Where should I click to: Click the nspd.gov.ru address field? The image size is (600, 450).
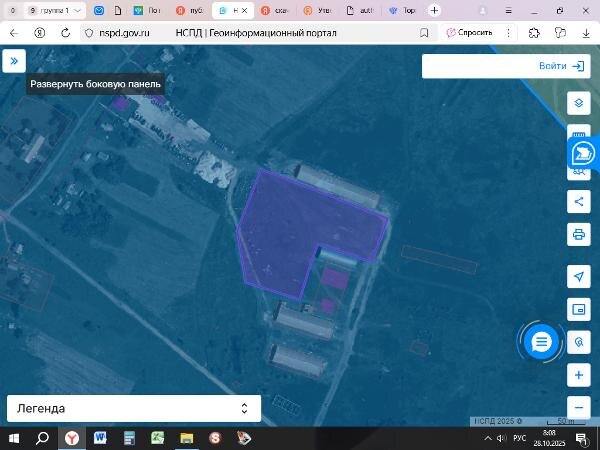coord(253,33)
